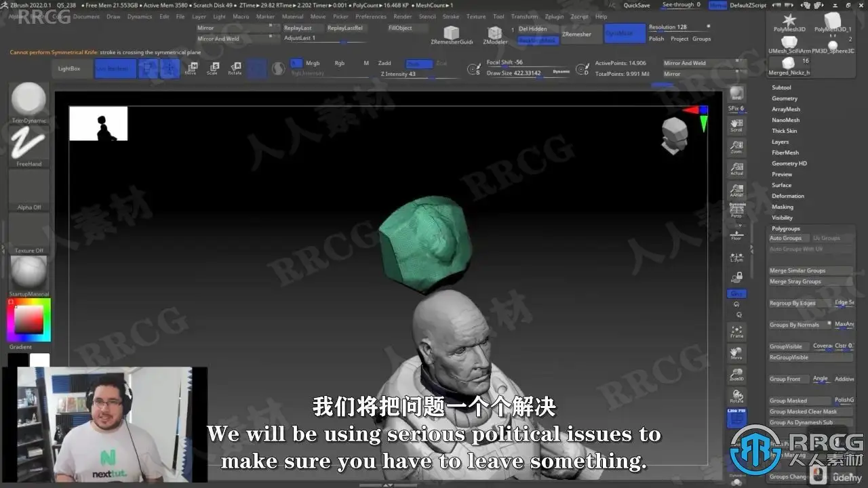This screenshot has height=488, width=868.
Task: Toggle Zadd mode
Action: pyautogui.click(x=384, y=63)
